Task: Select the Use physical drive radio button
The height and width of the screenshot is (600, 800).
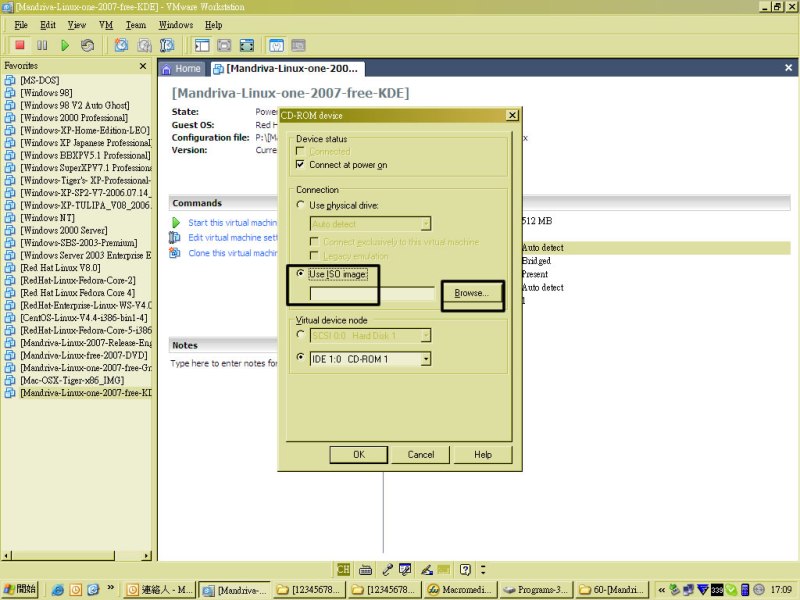Action: pyautogui.click(x=300, y=205)
